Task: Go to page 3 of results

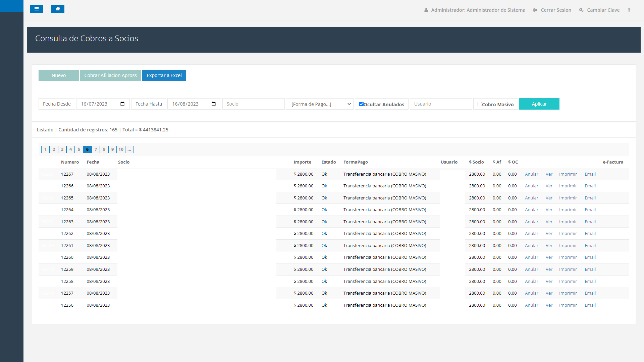Action: coord(62,149)
